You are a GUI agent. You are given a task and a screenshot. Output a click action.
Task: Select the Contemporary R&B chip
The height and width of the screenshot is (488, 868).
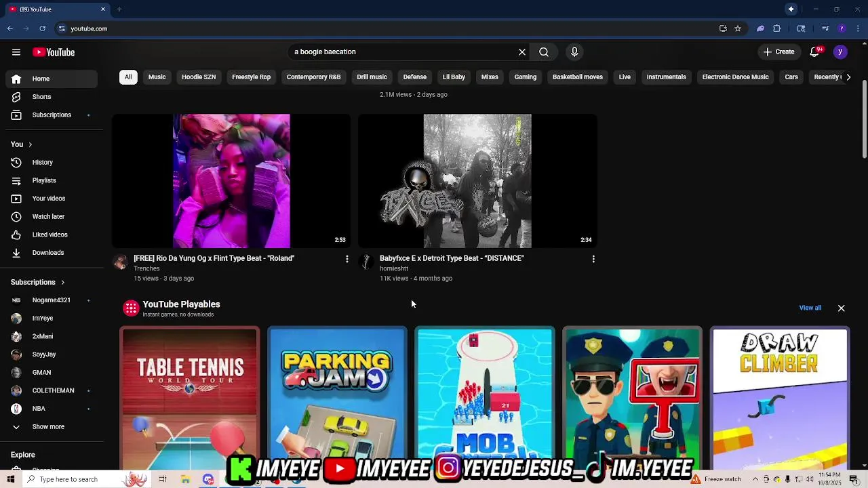(313, 77)
